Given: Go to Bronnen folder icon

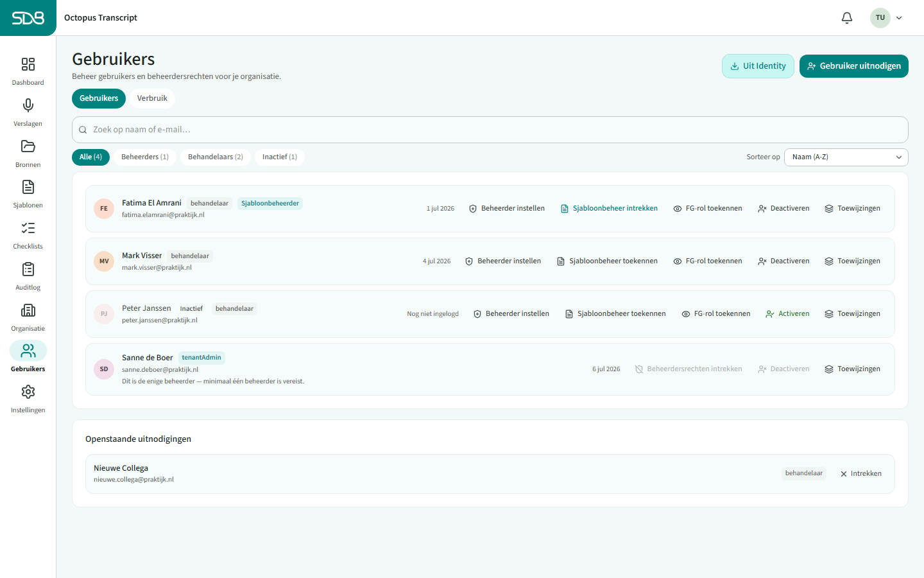Looking at the screenshot, I should tap(28, 146).
